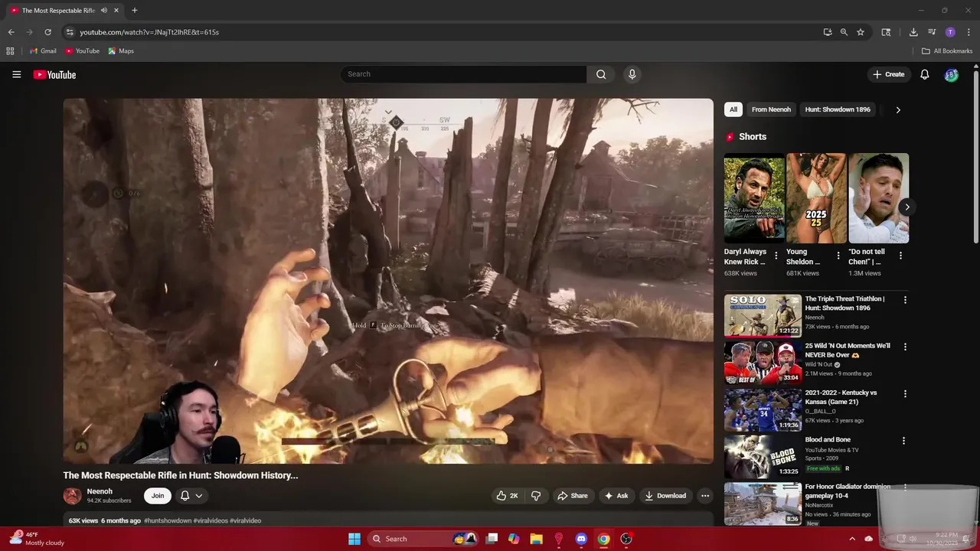Open subscription notification bell dropdown
Image resolution: width=980 pixels, height=551 pixels.
tap(191, 496)
